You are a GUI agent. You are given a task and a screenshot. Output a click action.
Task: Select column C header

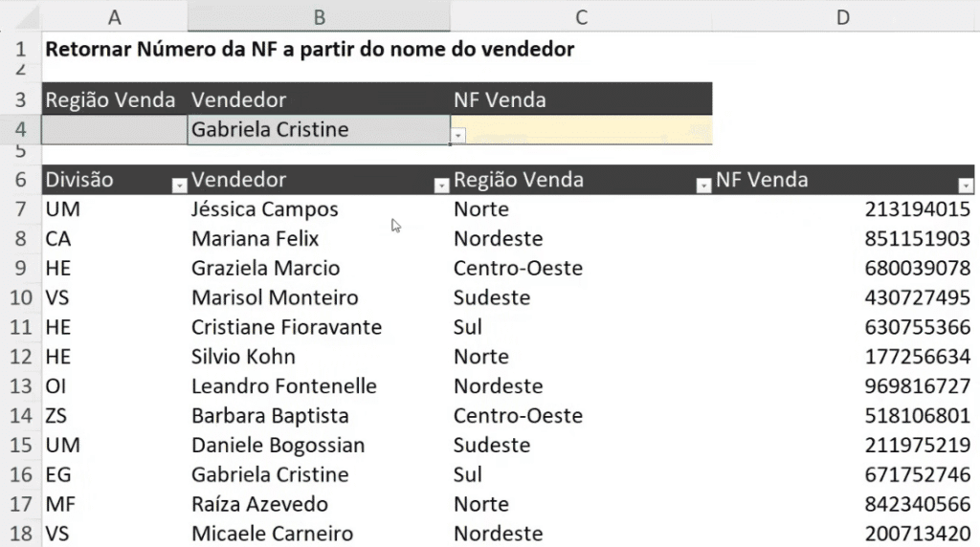pos(581,16)
